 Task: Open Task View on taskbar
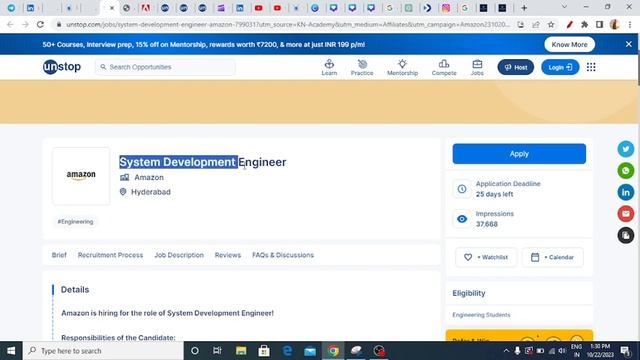tap(217, 351)
